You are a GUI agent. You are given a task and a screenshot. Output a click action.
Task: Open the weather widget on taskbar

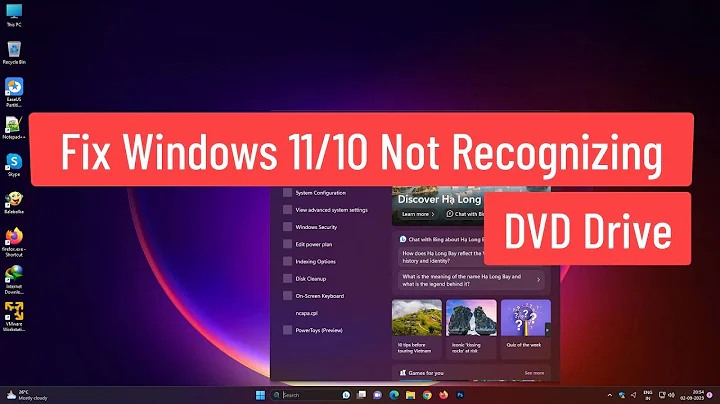click(x=27, y=395)
